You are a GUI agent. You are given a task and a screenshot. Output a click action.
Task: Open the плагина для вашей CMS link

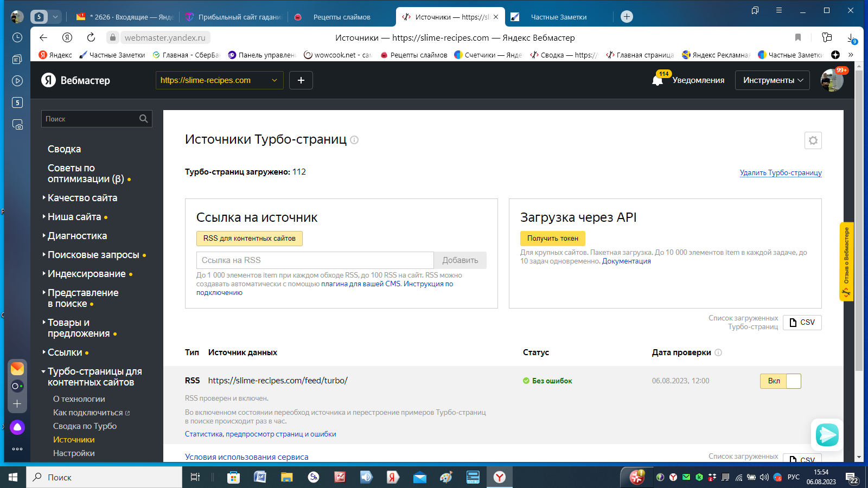(361, 284)
